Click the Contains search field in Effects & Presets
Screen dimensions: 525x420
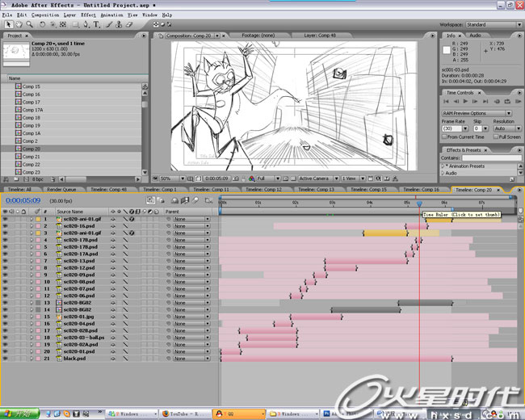492,157
